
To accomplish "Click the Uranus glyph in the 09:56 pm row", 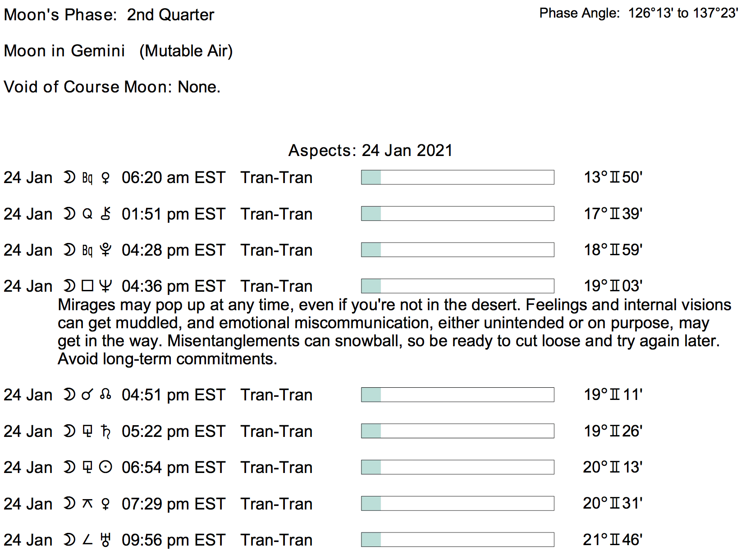I will pyautogui.click(x=105, y=540).
